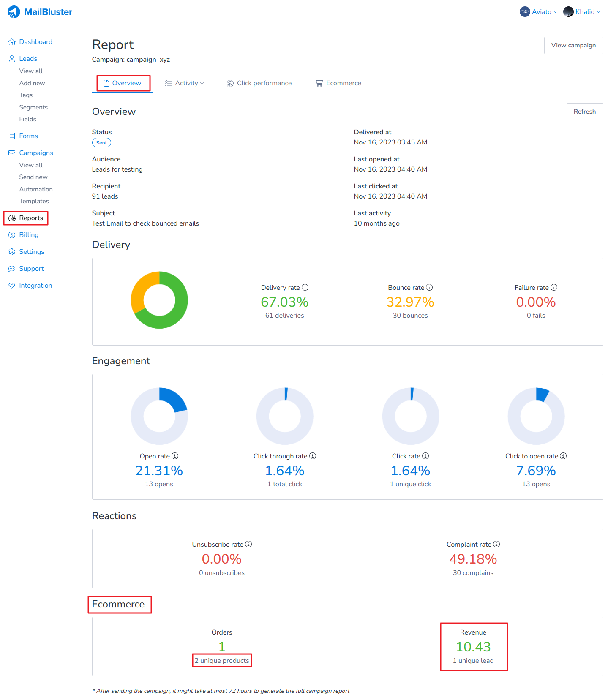
Task: Click the Click to open rate info icon
Action: point(563,456)
